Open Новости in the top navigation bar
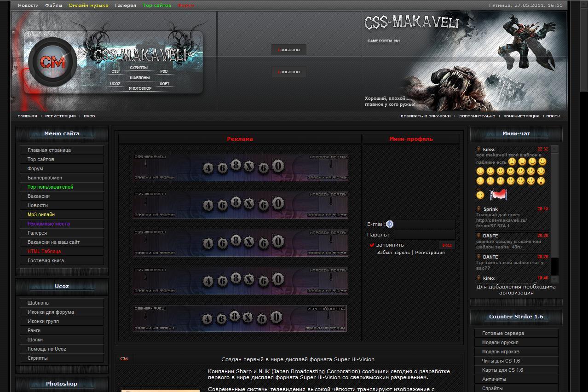The width and height of the screenshot is (588, 392). [x=28, y=6]
